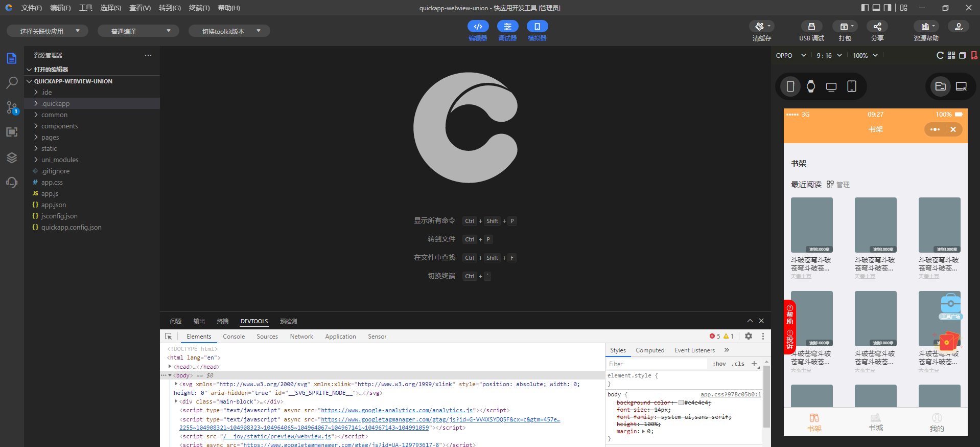Click the explorer panel more actions dots
980x447 pixels.
point(148,55)
